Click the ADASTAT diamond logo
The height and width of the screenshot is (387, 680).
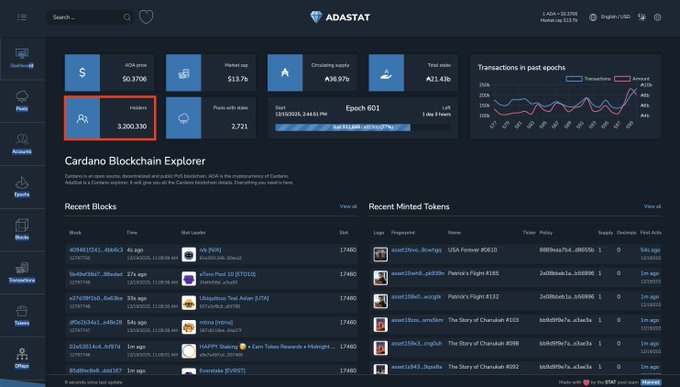tap(316, 17)
